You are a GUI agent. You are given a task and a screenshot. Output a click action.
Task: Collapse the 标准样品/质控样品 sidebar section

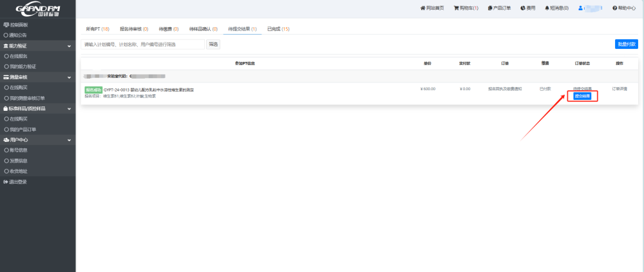(x=69, y=108)
